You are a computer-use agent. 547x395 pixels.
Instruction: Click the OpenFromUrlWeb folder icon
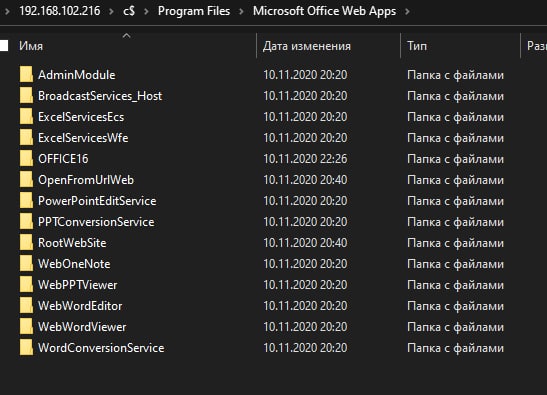(26, 179)
